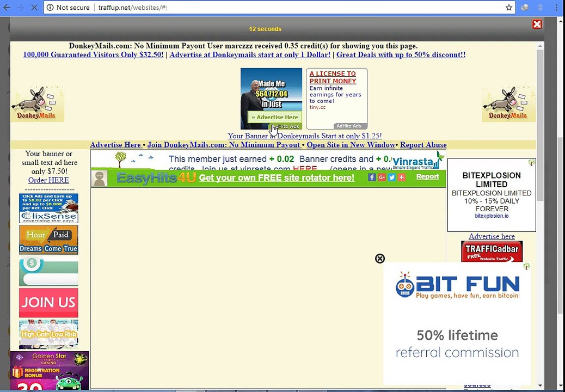This screenshot has height=392, width=565.
Task: Click the '12 seconds' countdown timer
Action: coord(265,29)
